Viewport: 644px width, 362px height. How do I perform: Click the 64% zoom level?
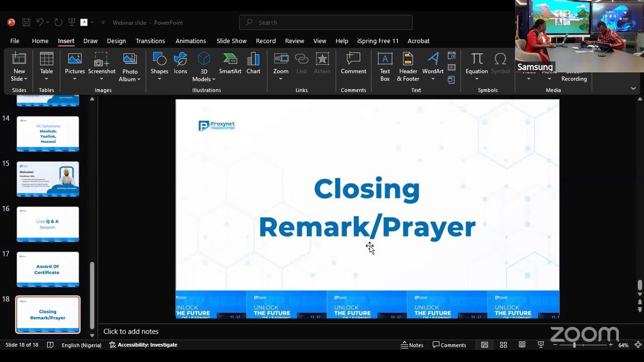coord(623,345)
